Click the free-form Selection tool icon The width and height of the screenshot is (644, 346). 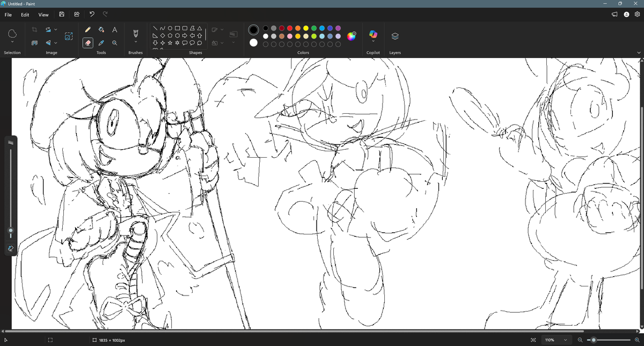pos(12,34)
